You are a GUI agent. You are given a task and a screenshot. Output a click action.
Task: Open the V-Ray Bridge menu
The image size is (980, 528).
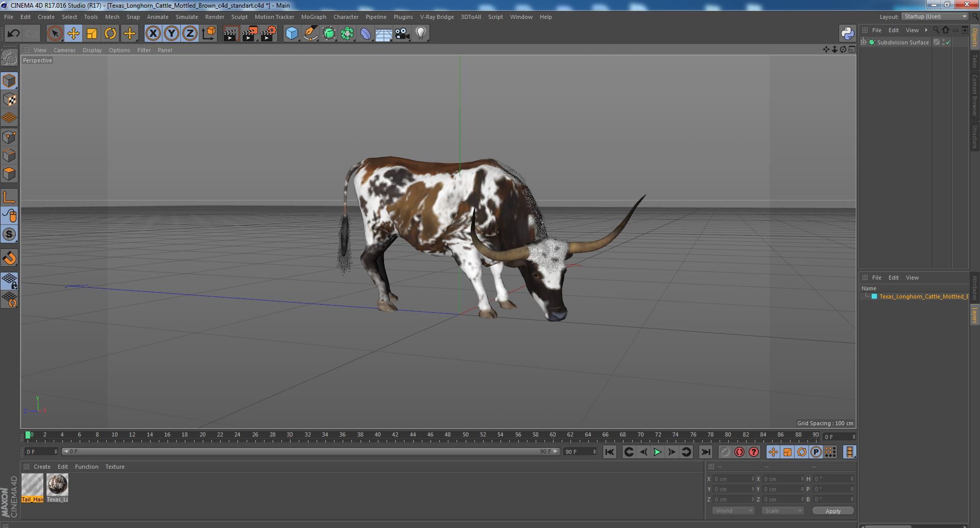point(437,17)
